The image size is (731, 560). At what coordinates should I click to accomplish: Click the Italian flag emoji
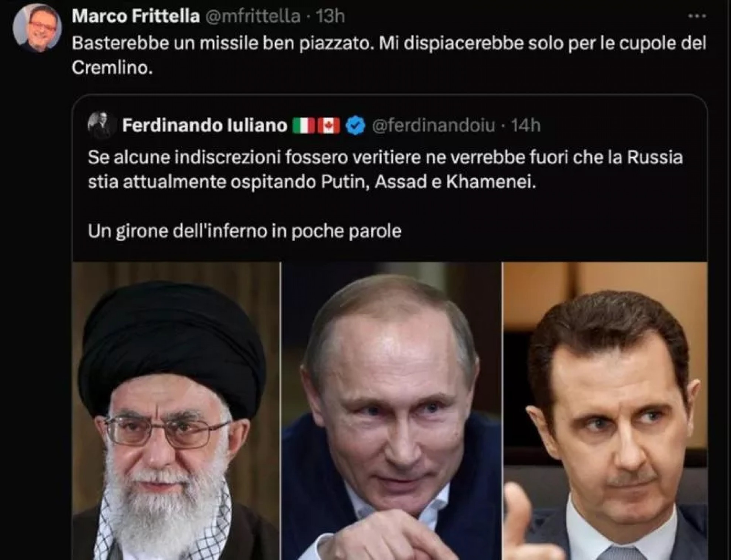pos(304,125)
